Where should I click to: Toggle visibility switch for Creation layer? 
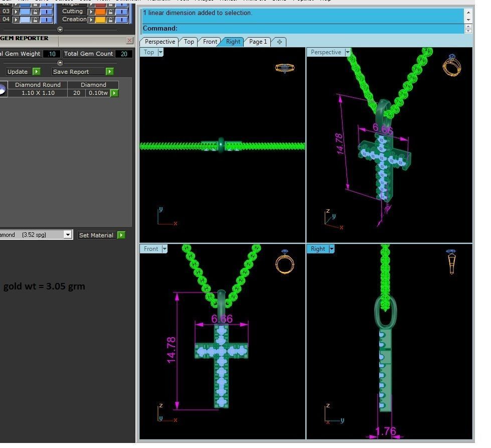tap(122, 20)
